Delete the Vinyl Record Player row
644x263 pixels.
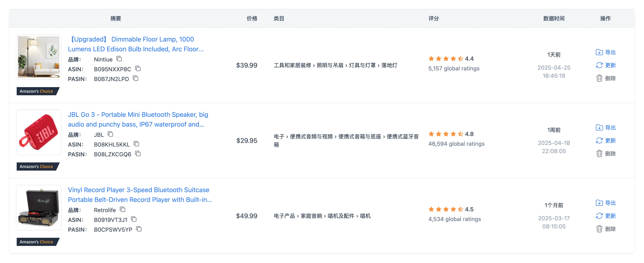(606, 229)
